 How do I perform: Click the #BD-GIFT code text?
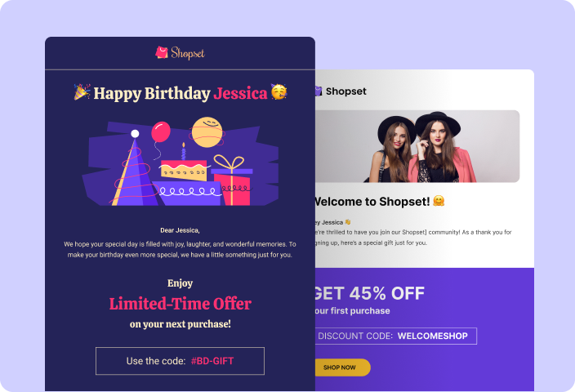click(212, 361)
